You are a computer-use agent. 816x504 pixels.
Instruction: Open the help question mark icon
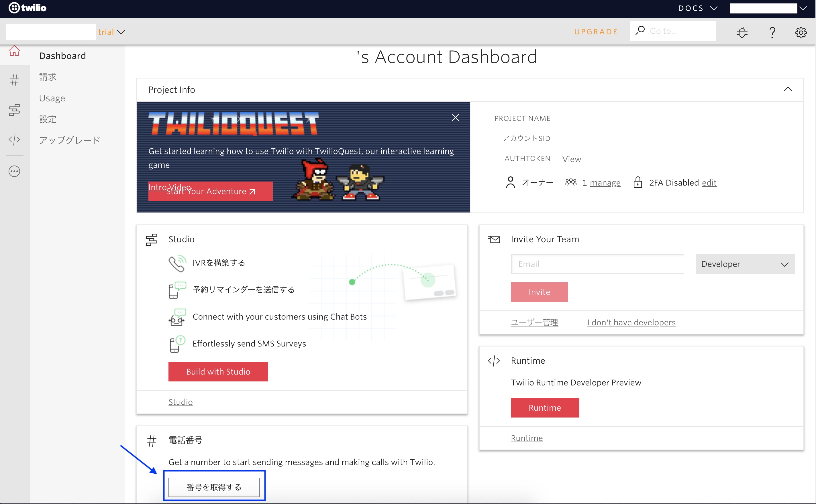[x=772, y=32]
